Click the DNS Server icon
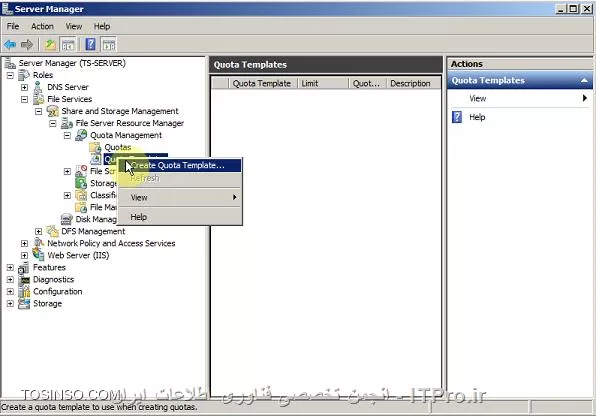 click(38, 87)
